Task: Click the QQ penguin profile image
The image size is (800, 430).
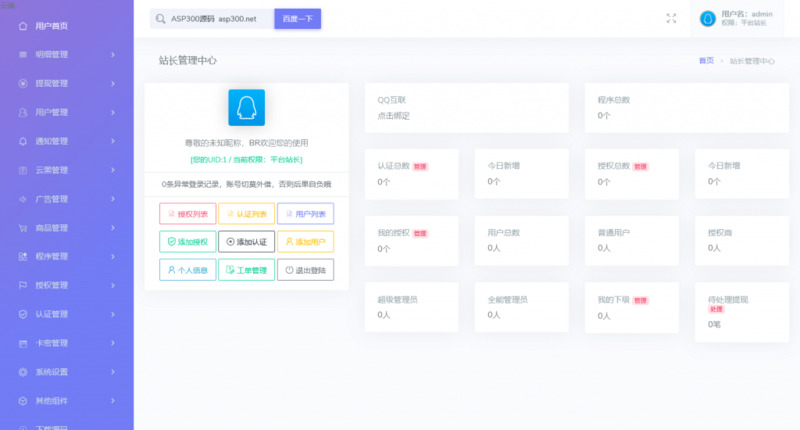Action: click(x=246, y=107)
